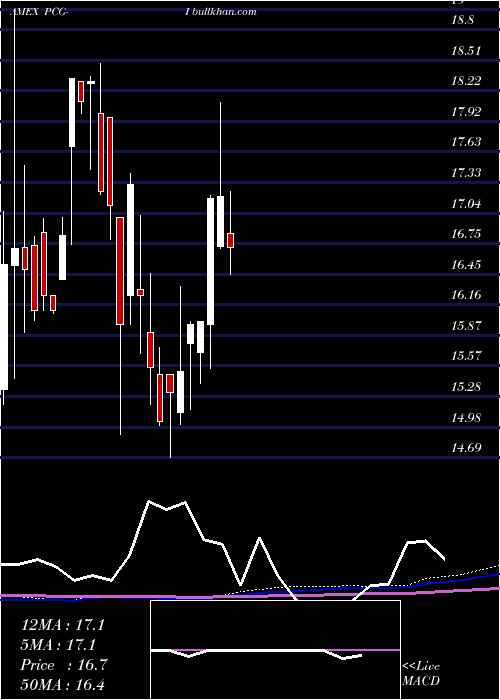
Task: Click the 5MA : 17.1 readout
Action: coord(59,645)
